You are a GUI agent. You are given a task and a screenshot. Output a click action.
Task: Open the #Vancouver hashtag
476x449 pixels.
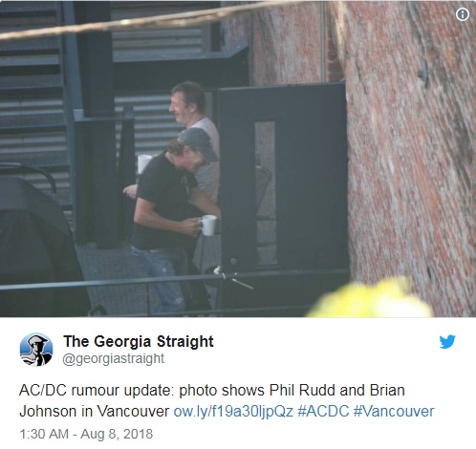[394, 411]
